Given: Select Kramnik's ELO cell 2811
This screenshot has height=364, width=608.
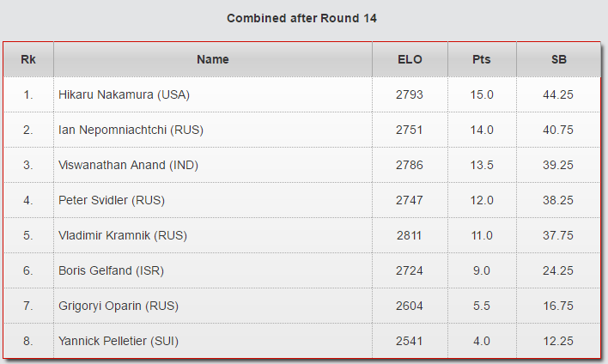Looking at the screenshot, I should tap(410, 236).
